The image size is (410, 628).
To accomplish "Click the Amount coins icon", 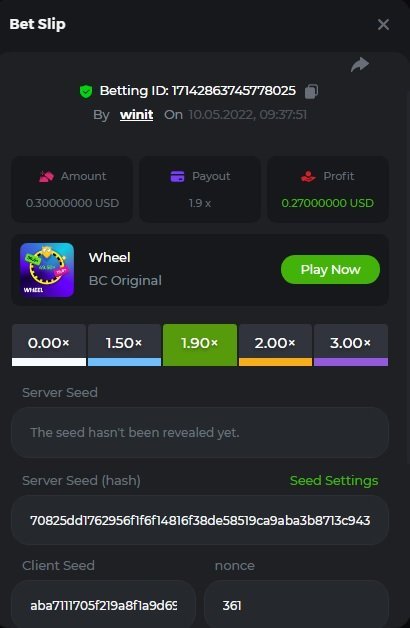I will tap(46, 176).
